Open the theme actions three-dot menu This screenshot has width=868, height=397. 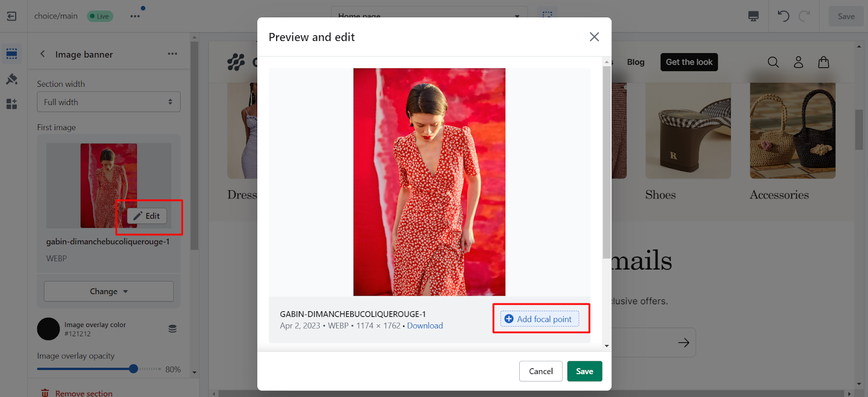pyautogui.click(x=135, y=16)
